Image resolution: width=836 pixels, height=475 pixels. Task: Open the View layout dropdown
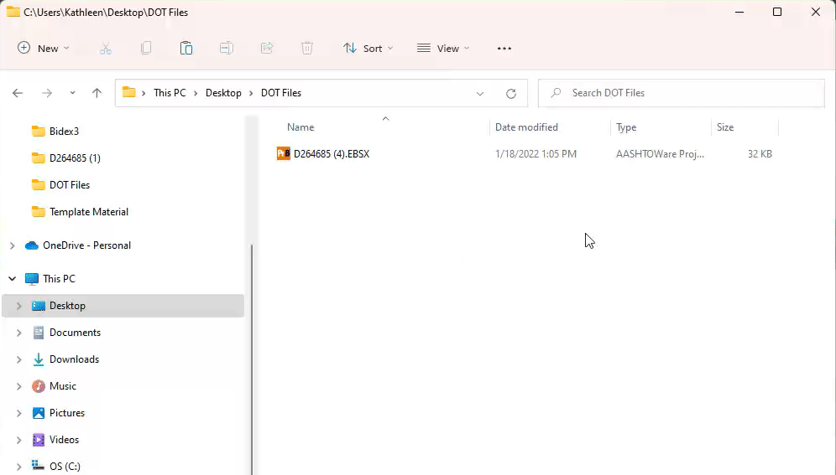click(443, 49)
